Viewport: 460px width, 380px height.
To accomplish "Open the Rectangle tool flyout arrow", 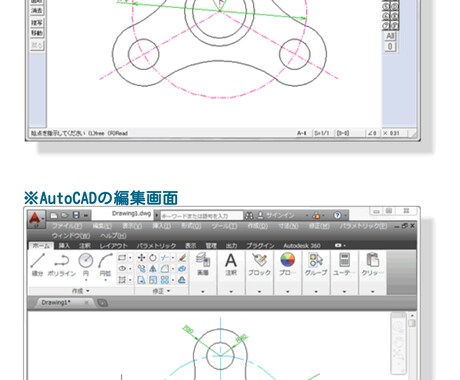I will coord(130,258).
